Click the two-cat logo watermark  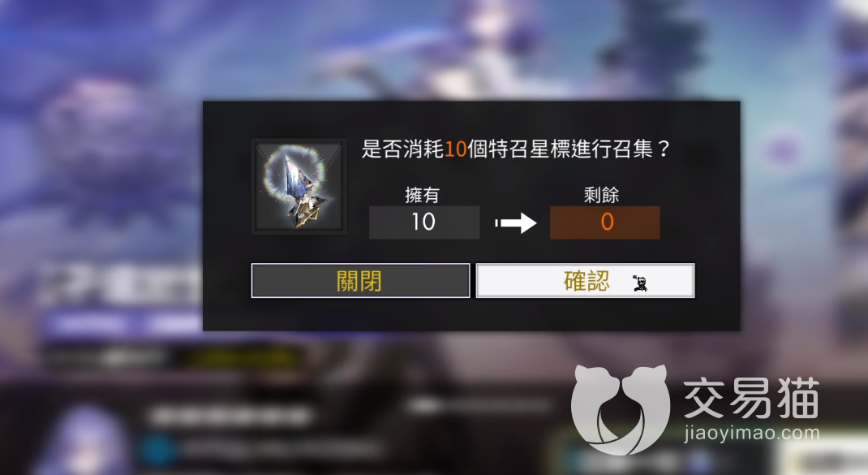click(x=621, y=408)
